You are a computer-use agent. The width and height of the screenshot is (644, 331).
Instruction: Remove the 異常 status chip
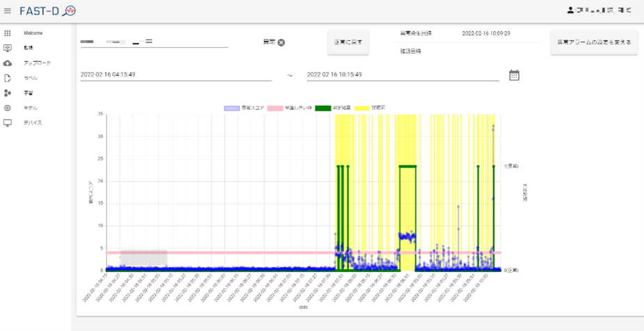281,42
